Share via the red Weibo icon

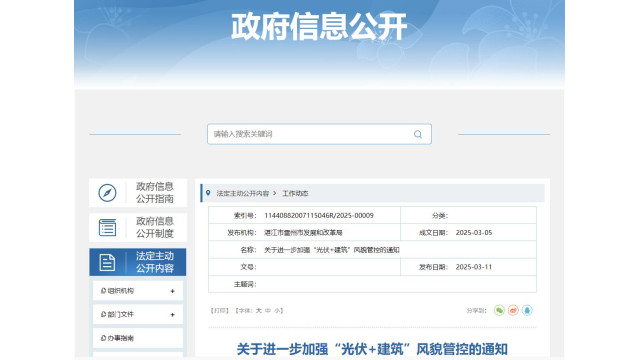coord(513,310)
